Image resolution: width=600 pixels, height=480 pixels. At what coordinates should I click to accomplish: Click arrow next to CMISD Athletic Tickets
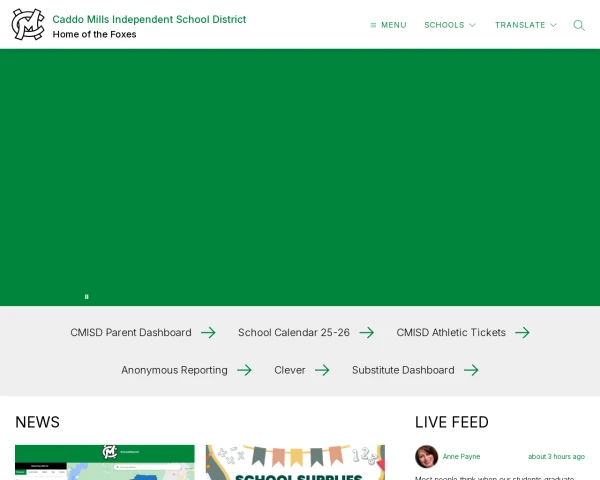point(522,333)
